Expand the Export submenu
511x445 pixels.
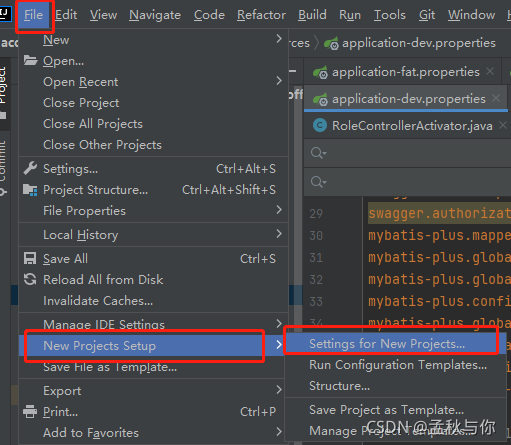pyautogui.click(x=153, y=391)
